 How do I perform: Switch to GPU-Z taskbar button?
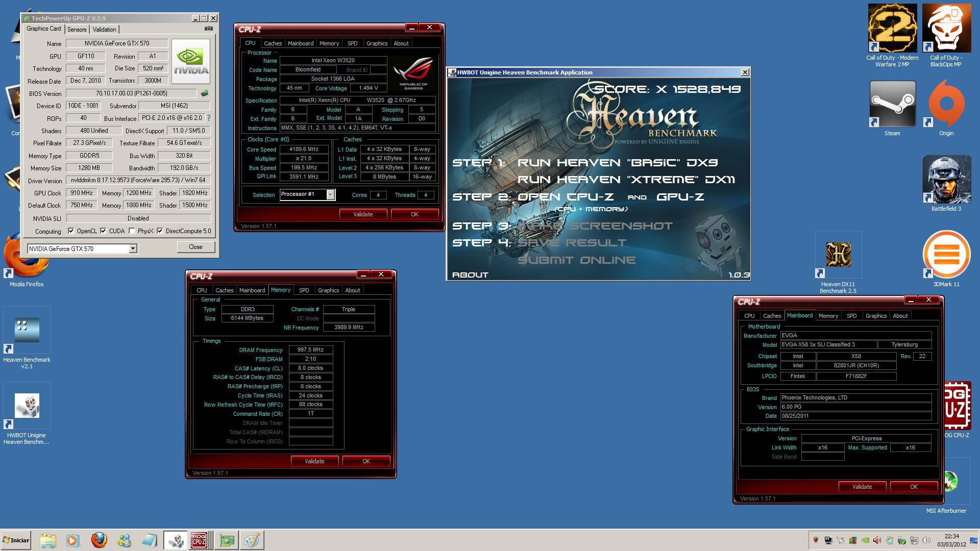[x=227, y=540]
